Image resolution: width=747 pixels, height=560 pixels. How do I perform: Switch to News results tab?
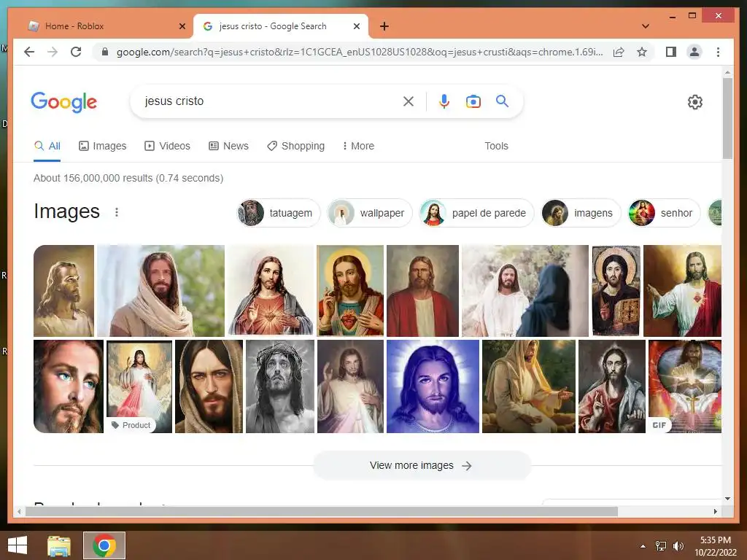(228, 146)
